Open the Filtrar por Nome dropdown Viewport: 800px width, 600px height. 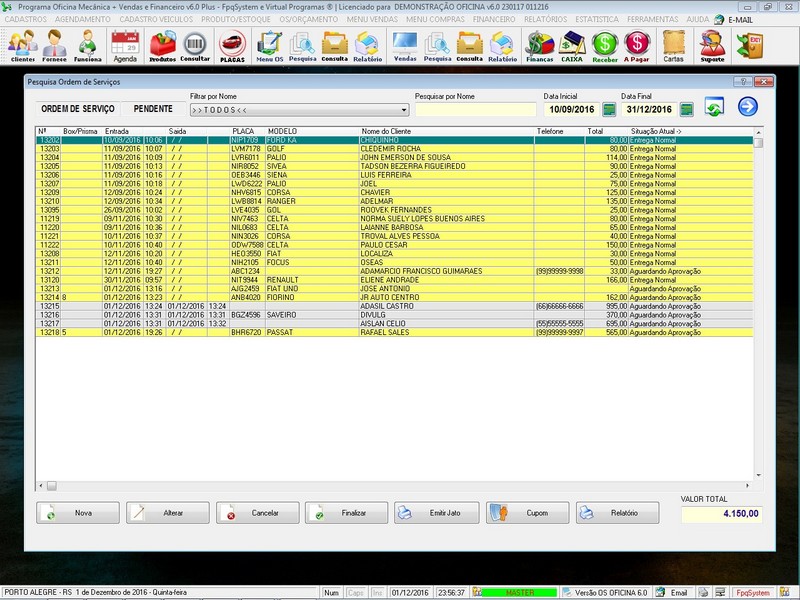(299, 110)
